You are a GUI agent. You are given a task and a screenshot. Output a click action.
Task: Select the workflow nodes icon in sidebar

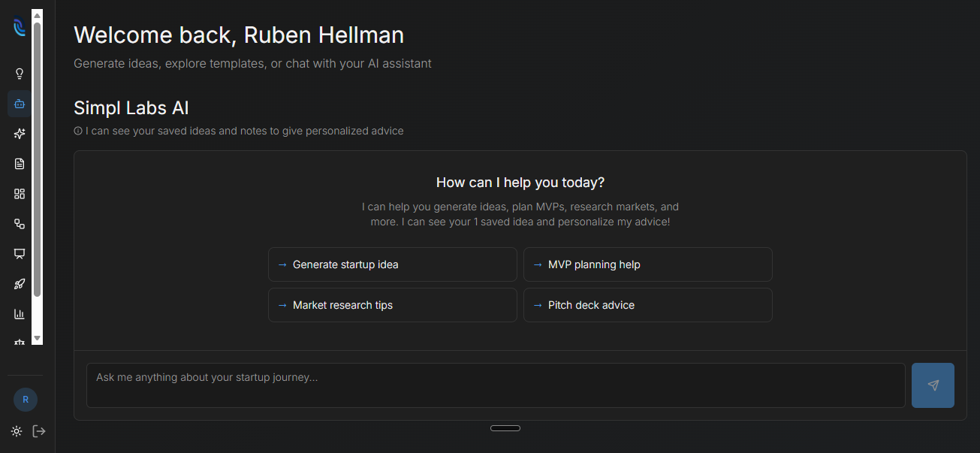pyautogui.click(x=19, y=223)
